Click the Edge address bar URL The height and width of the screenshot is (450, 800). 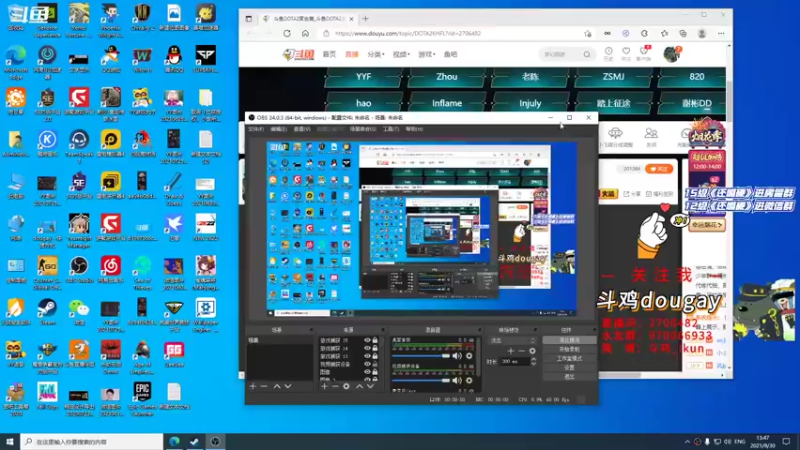coord(408,34)
